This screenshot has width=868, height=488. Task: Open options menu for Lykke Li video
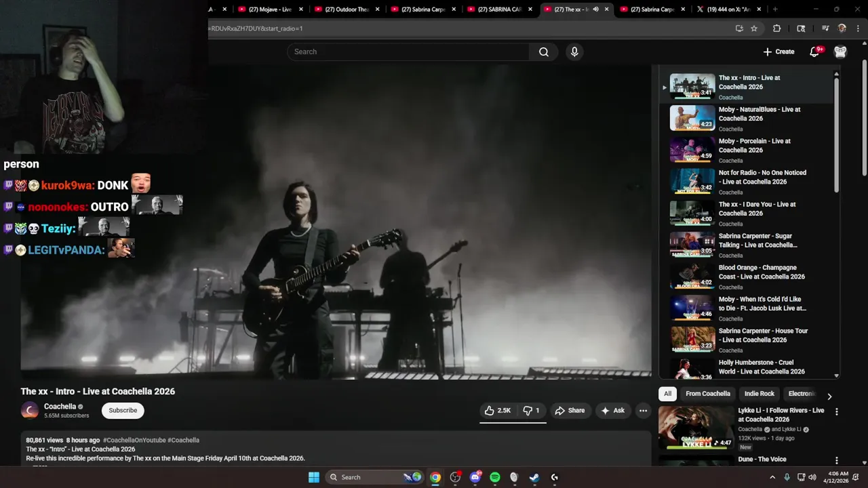coord(836,411)
